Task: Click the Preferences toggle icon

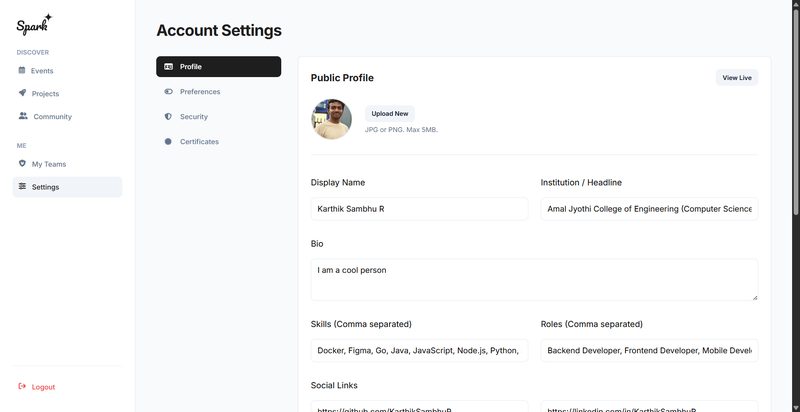Action: (169, 92)
